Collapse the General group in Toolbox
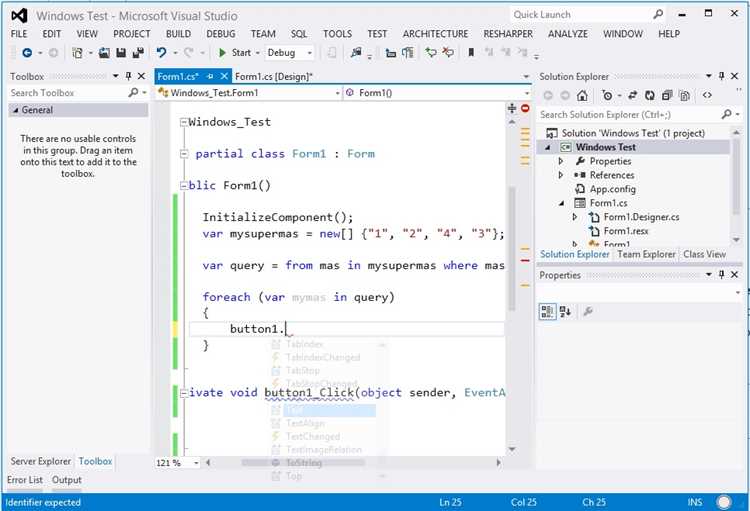Screen dimensions: 750x511 (x=15, y=110)
